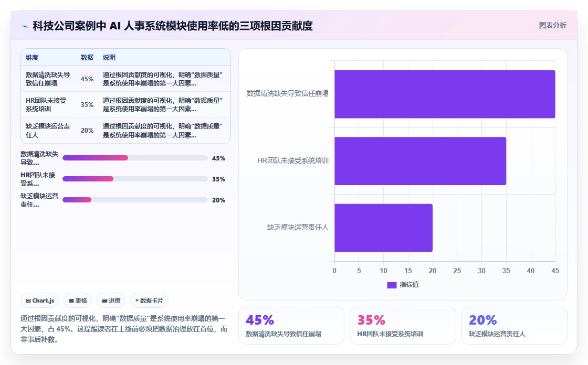Click the 数据 column header
This screenshot has height=365, width=588.
[x=87, y=58]
